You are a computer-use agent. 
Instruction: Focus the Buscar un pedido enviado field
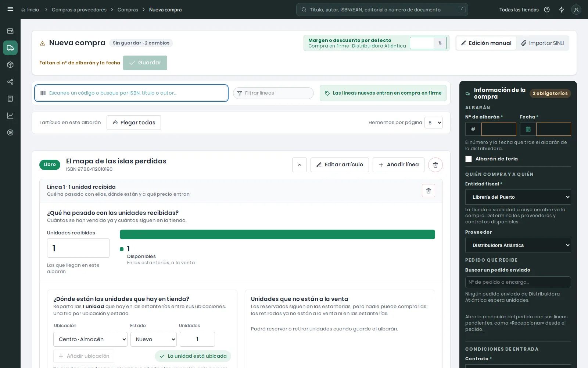click(x=518, y=282)
